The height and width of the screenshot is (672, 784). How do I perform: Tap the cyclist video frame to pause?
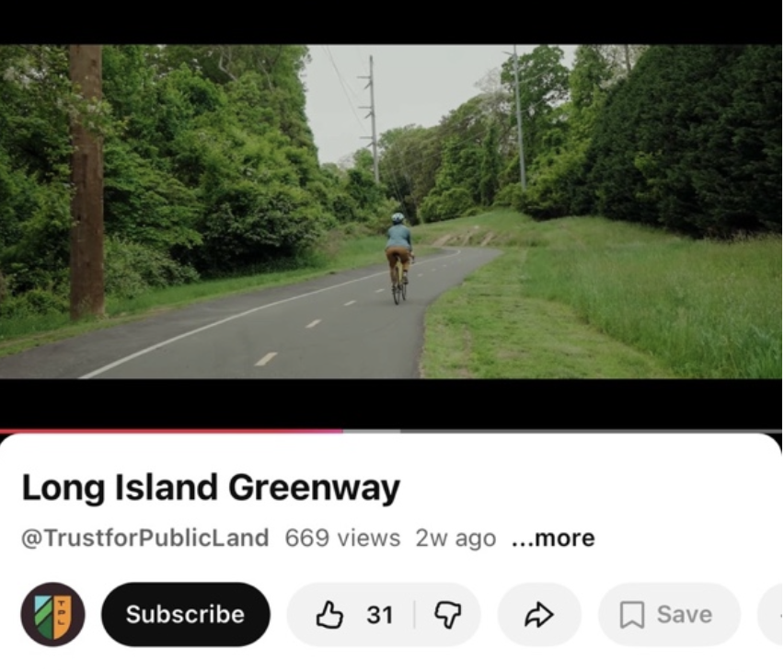click(x=391, y=212)
